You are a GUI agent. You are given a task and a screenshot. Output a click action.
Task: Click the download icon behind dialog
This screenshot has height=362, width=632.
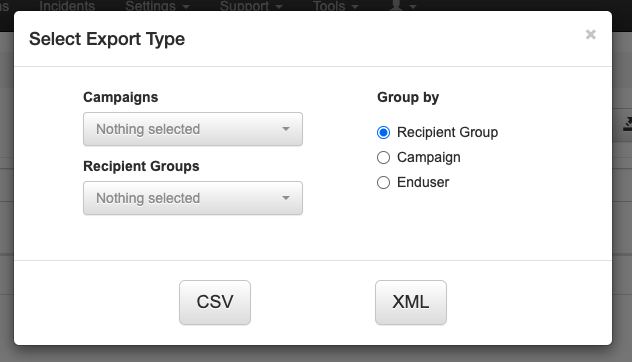pos(628,124)
